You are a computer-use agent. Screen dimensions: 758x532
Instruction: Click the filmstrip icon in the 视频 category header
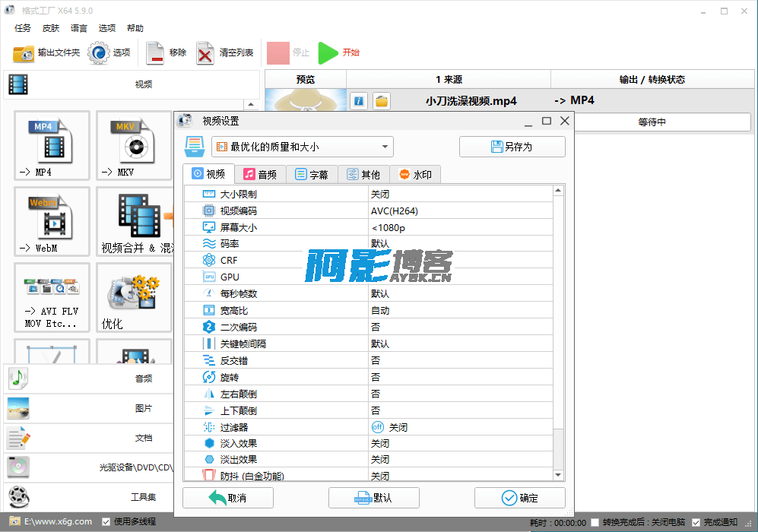point(18,84)
